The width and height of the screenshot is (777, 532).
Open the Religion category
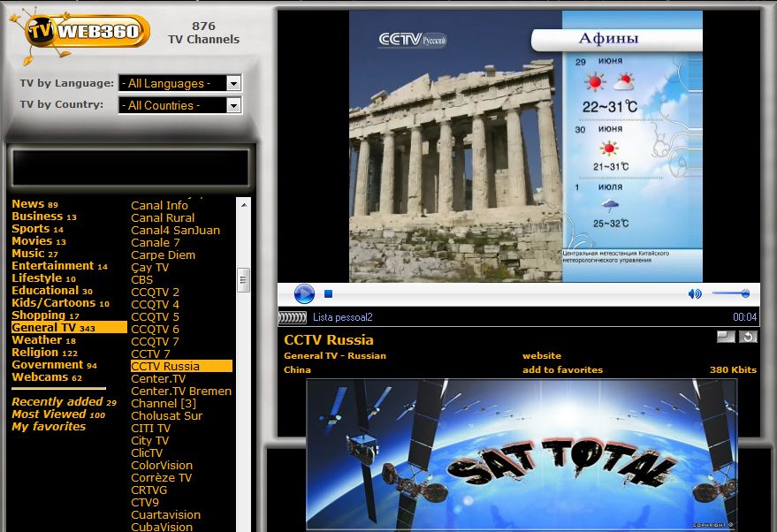click(x=44, y=353)
